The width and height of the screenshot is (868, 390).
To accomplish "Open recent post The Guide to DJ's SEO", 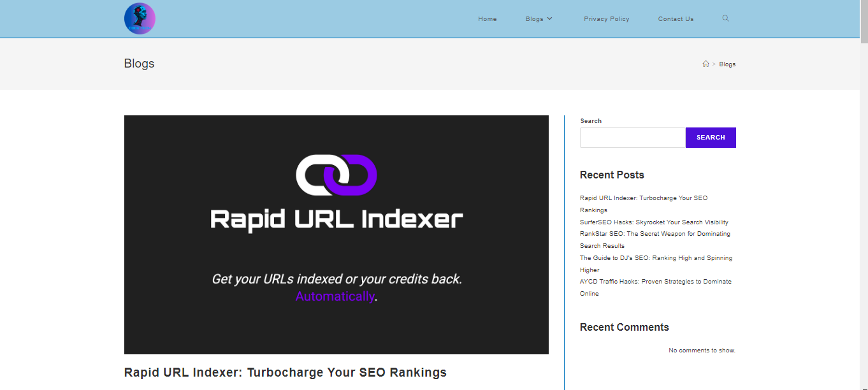I will [x=656, y=264].
